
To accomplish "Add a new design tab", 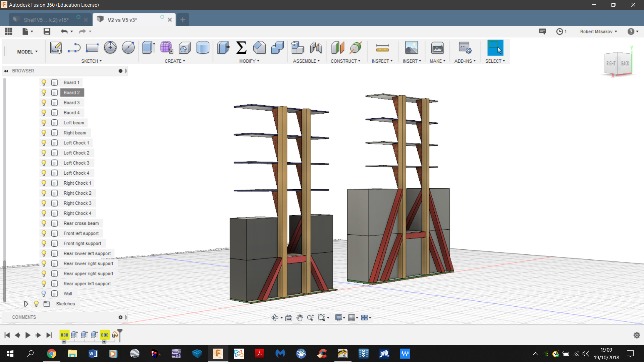I will click(182, 20).
